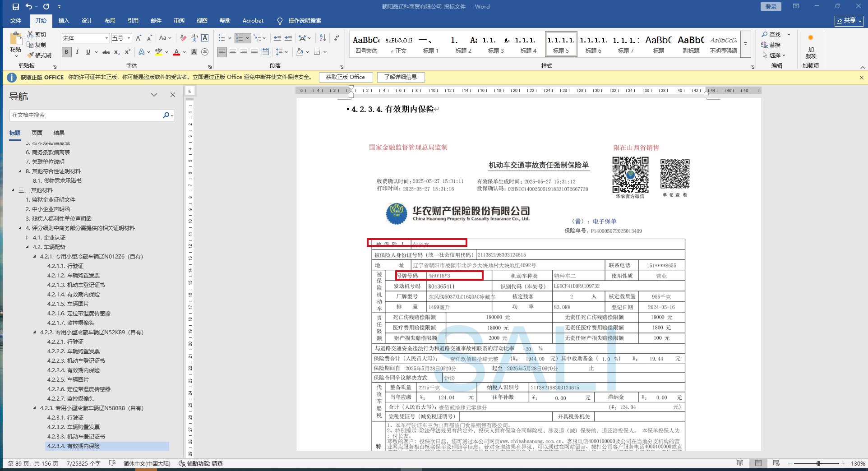
Task: Switch to 页面 tab in navigation pane
Action: pos(37,133)
